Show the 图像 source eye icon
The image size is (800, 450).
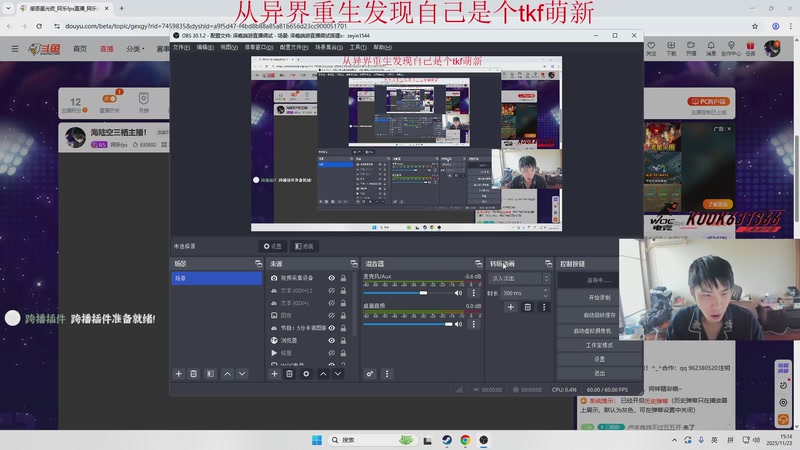(332, 316)
